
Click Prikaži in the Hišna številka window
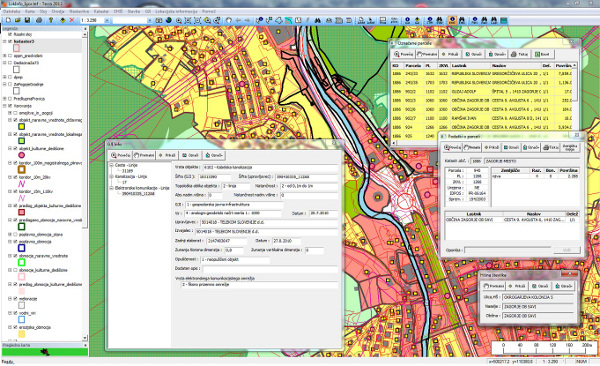517,286
